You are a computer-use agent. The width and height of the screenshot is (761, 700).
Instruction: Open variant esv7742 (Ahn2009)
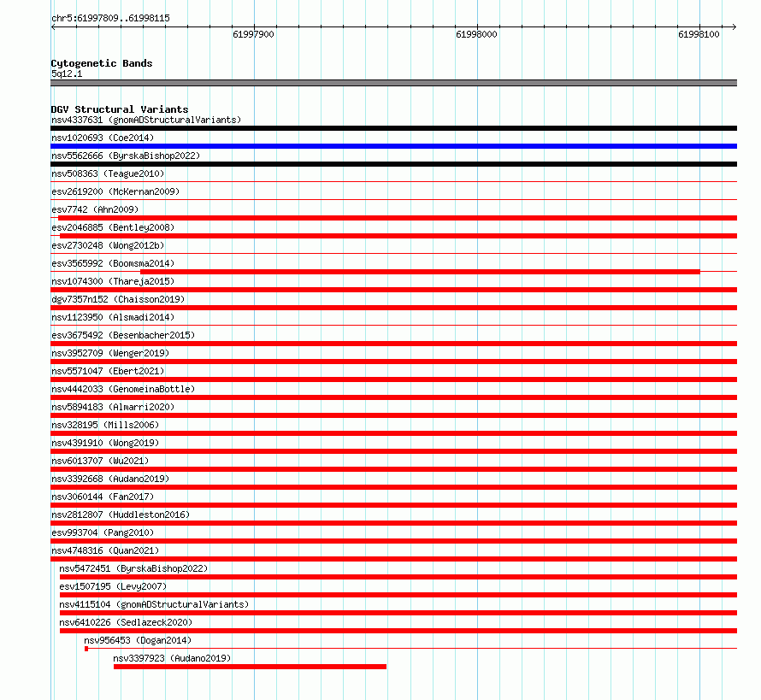tap(95, 209)
